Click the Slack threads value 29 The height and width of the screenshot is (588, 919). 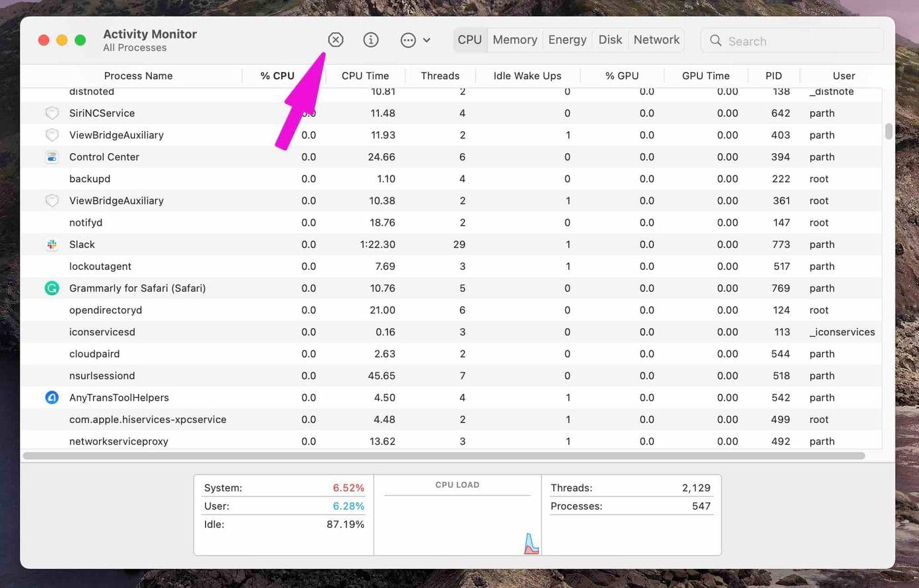[x=460, y=244]
